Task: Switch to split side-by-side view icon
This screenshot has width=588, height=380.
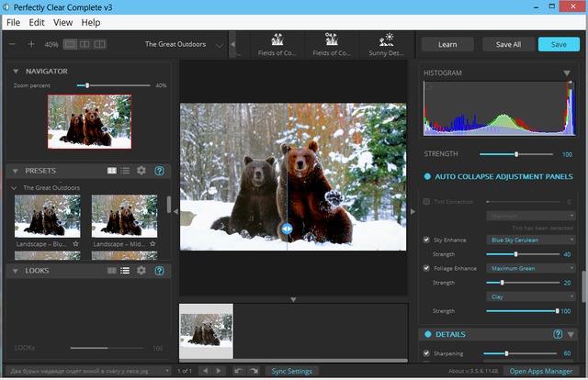Action: click(x=85, y=44)
